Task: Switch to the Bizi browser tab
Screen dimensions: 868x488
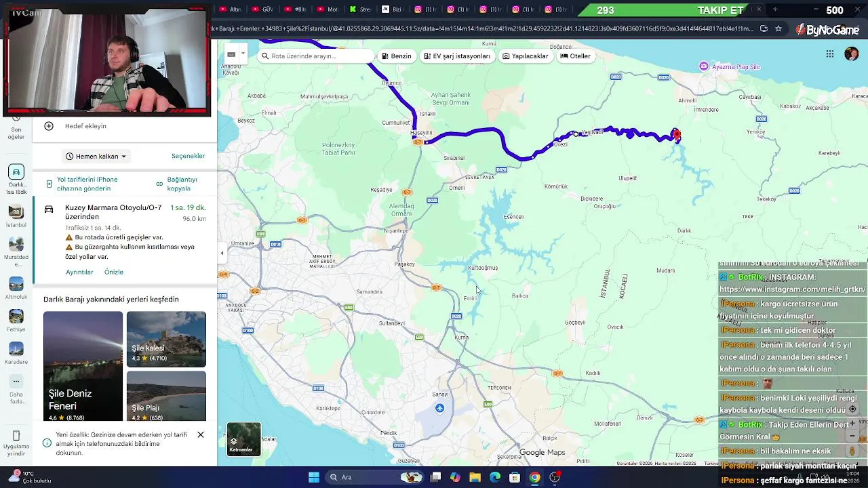Action: coord(392,9)
